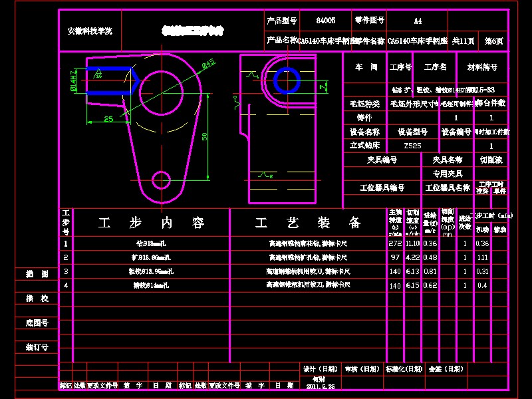Select the cutting speed value 4.22
This screenshot has height=399, width=532.
coord(412,257)
